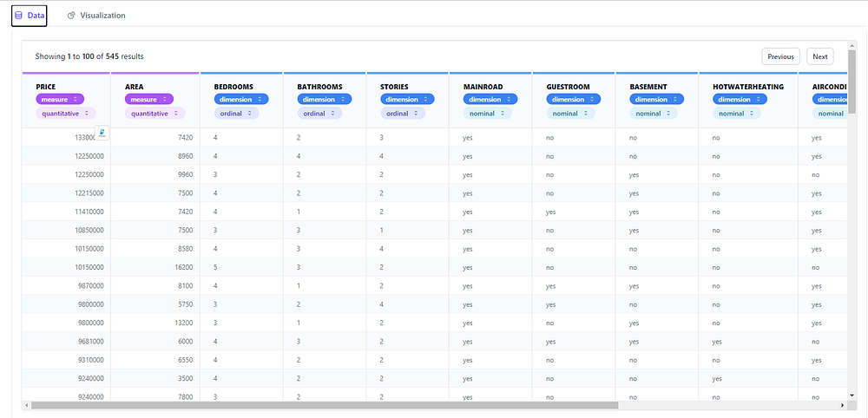
Task: Click the database icon on Data tab
Action: pyautogui.click(x=19, y=16)
